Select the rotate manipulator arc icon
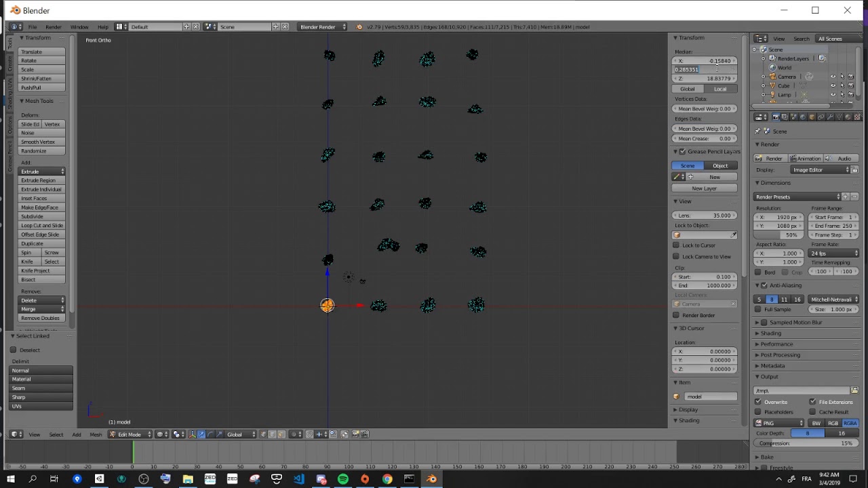The height and width of the screenshot is (488, 868). (x=210, y=434)
